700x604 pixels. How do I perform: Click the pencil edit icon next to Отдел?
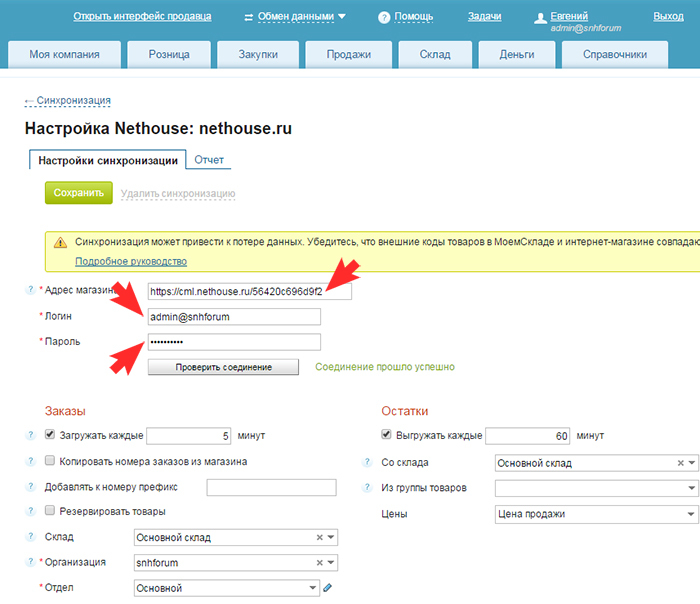point(328,587)
